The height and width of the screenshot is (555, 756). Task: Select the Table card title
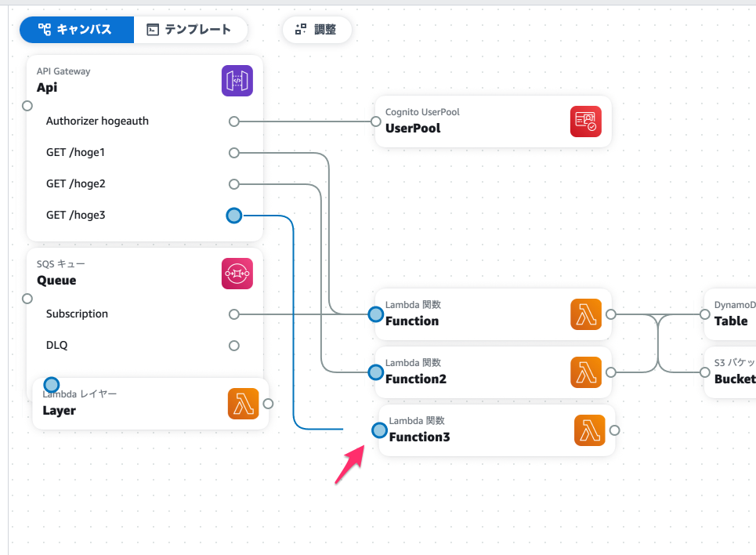pyautogui.click(x=731, y=321)
